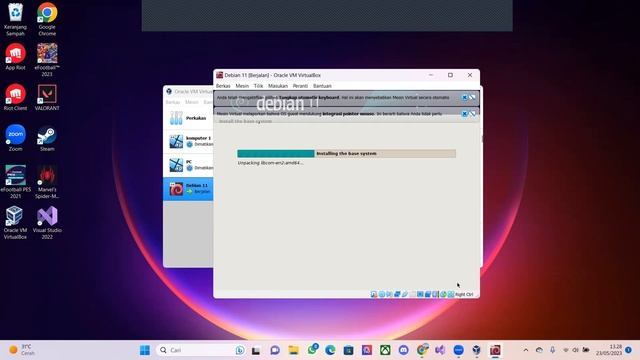Select Marvel's Spider-Man desktop shortcut
This screenshot has height=360, width=640.
(x=47, y=182)
